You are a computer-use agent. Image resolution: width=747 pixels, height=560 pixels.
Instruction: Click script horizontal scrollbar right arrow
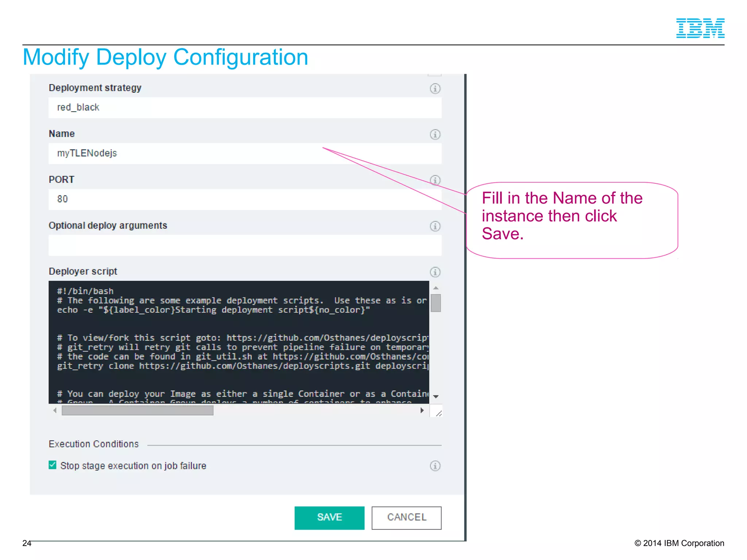pyautogui.click(x=422, y=411)
